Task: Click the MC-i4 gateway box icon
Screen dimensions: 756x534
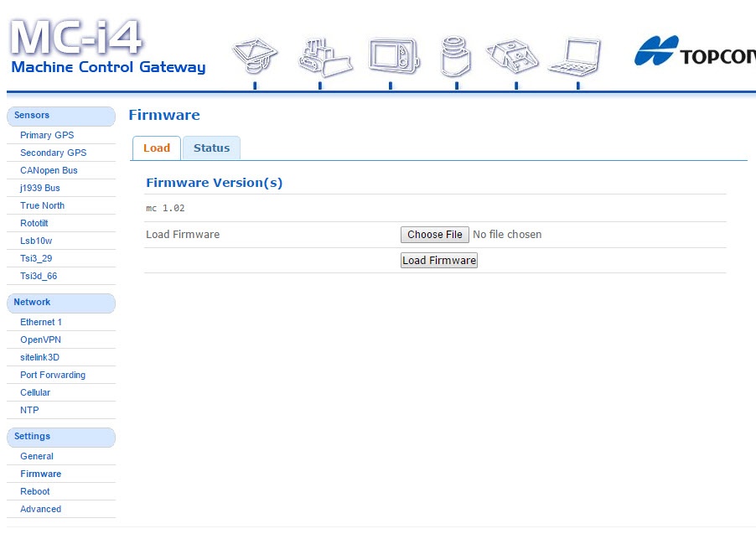Action: click(512, 56)
